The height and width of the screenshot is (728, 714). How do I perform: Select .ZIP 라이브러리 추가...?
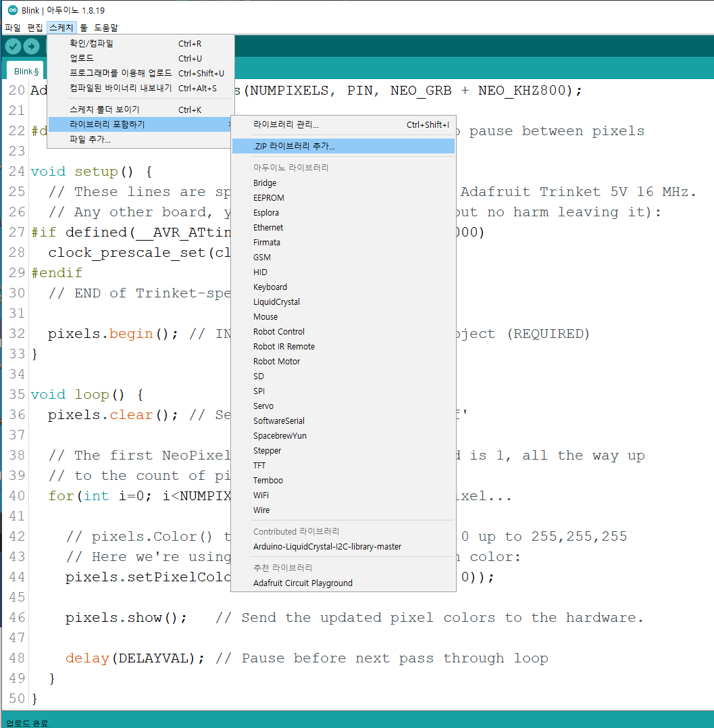point(343,146)
